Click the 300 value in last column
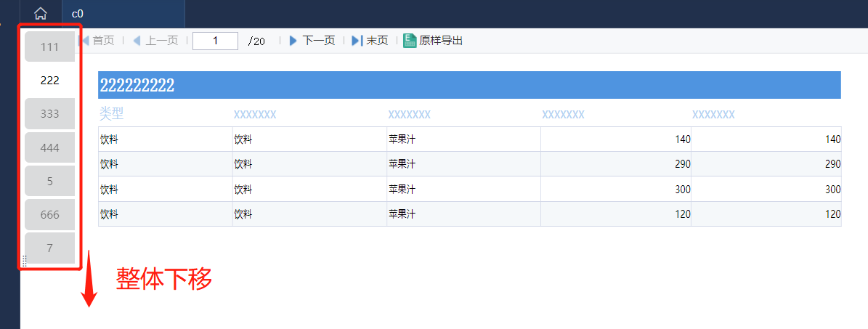Screen dimensions: 868x329 (x=832, y=190)
